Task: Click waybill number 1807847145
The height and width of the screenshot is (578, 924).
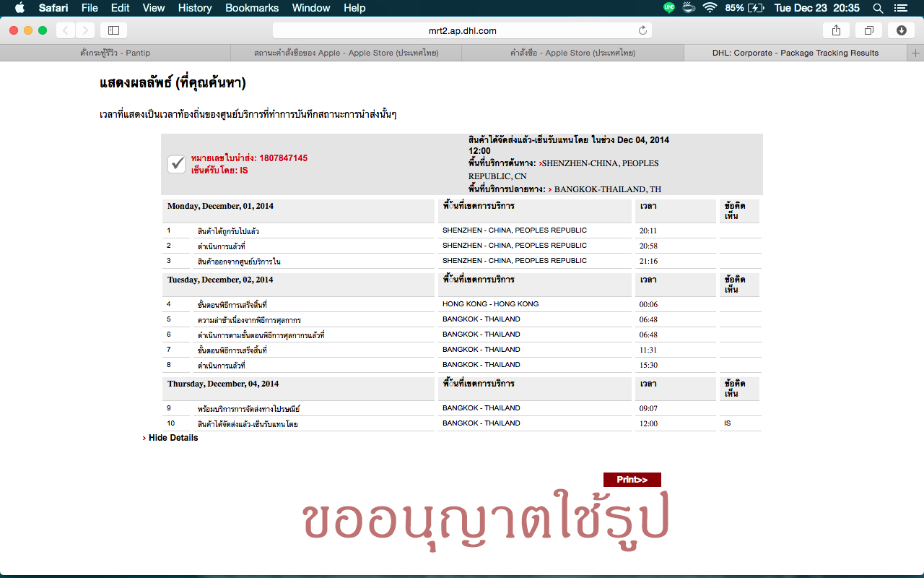Action: 284,158
